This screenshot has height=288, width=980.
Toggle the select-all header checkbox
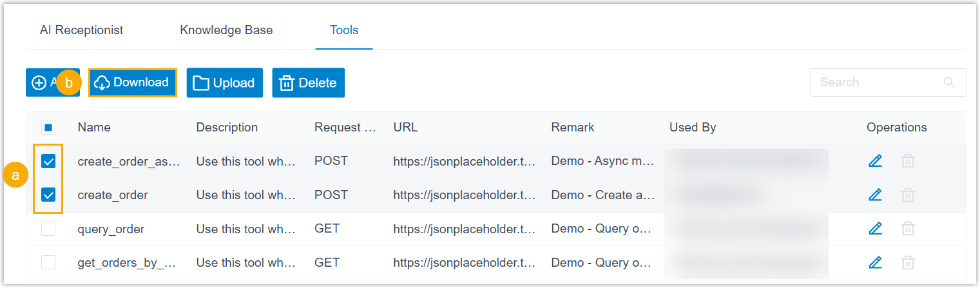point(48,128)
